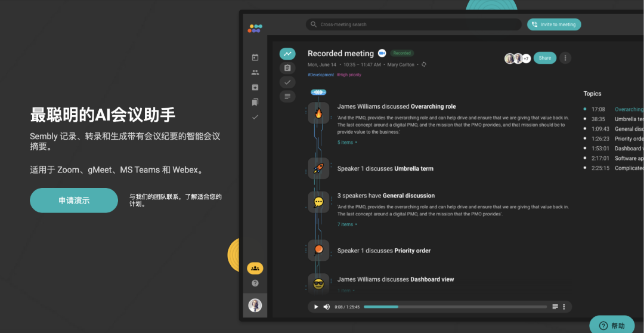Click the archive box sidebar icon
Viewport: 644px width, 333px height.
click(x=255, y=87)
